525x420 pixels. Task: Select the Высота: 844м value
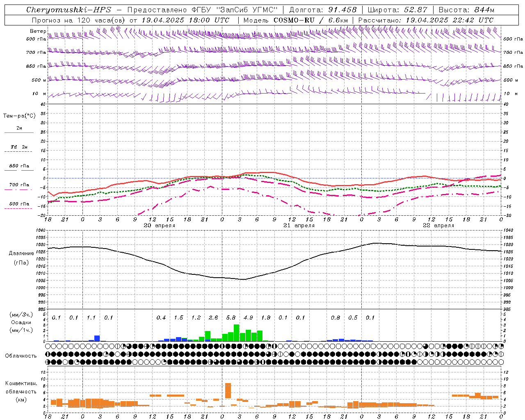point(466,10)
